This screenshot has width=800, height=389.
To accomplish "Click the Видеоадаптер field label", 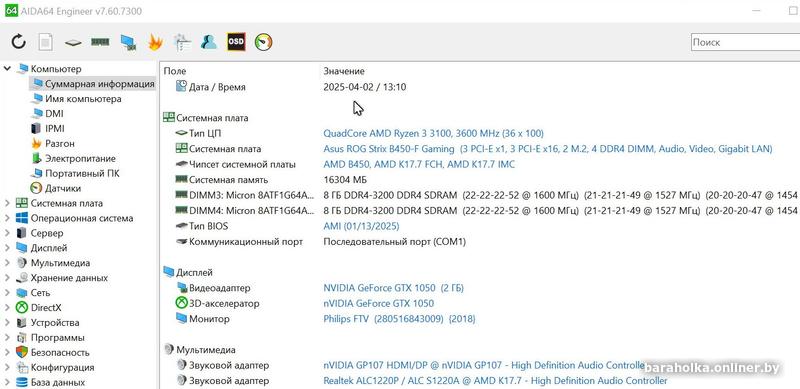I will coord(220,288).
